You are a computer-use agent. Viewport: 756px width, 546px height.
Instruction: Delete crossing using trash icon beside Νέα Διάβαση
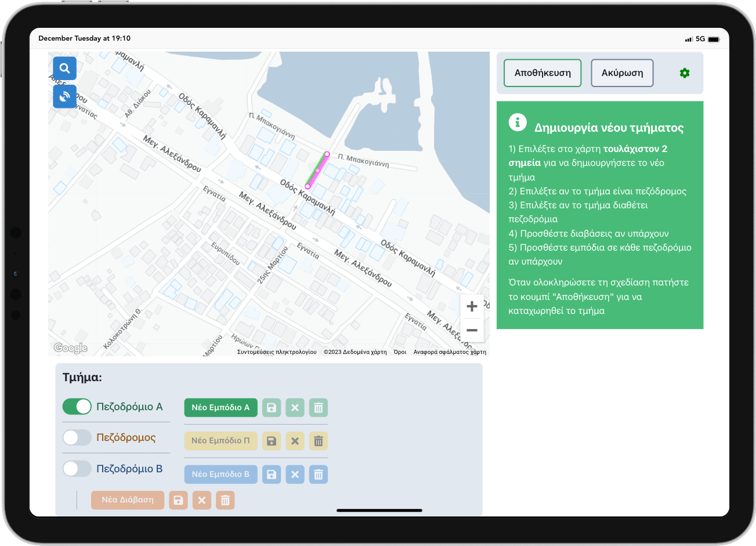click(225, 500)
